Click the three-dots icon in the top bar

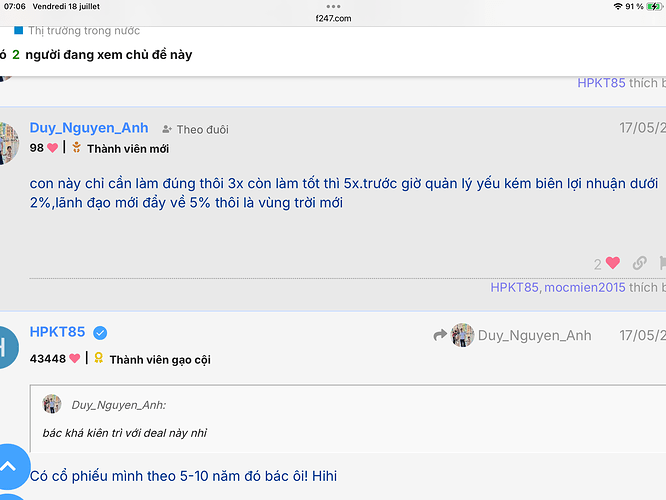tap(333, 6)
